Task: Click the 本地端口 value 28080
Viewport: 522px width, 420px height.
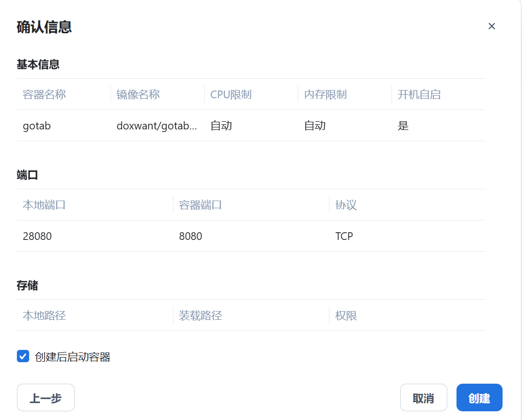Action: click(37, 236)
